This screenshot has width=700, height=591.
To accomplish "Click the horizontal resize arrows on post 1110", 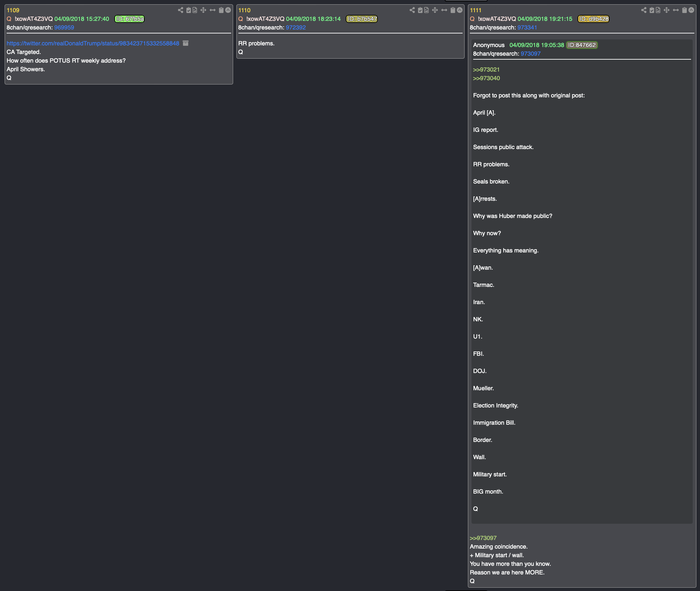I will 444,10.
